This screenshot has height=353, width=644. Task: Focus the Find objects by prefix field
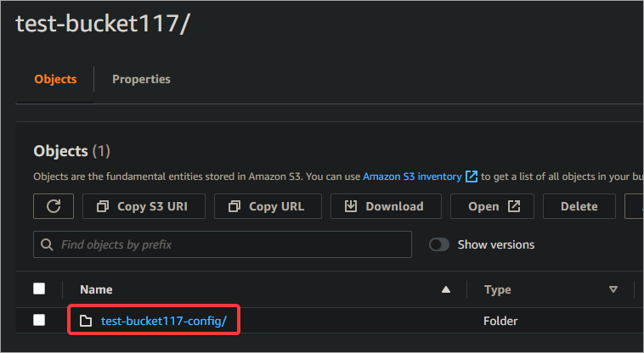click(x=223, y=244)
